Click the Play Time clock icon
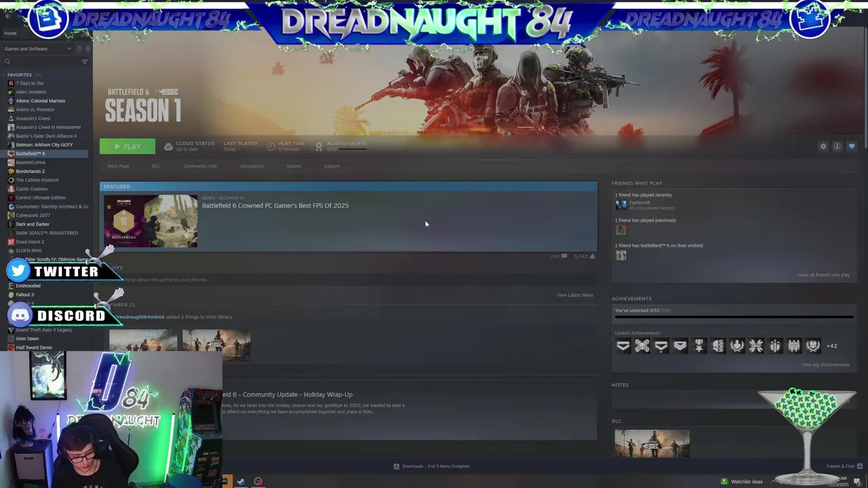868x488 pixels. coord(271,146)
